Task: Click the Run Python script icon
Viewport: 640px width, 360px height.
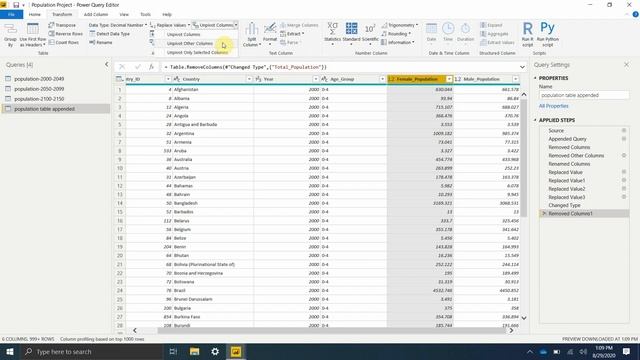Action: 547,35
